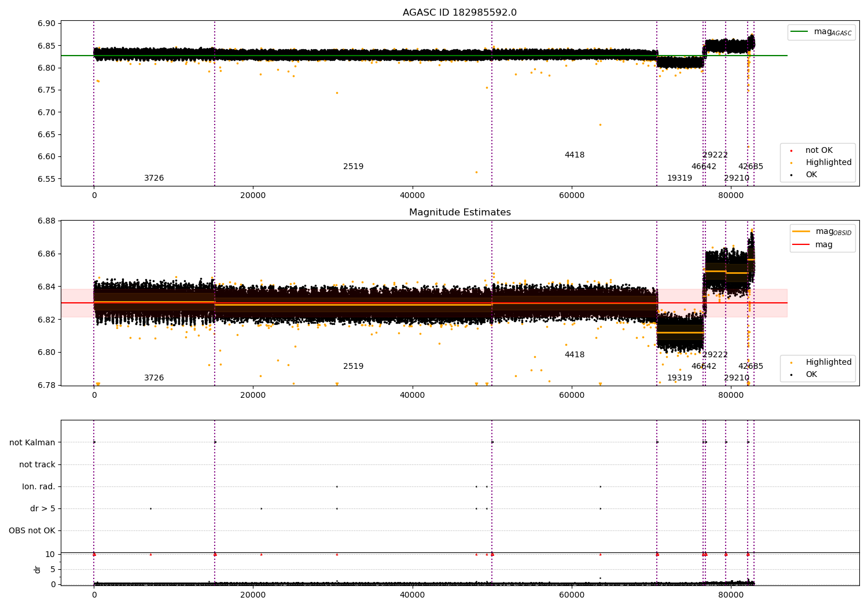Click the 'OBS not OK' axis label
Viewport: 868px width, 608px height.
[x=32, y=530]
